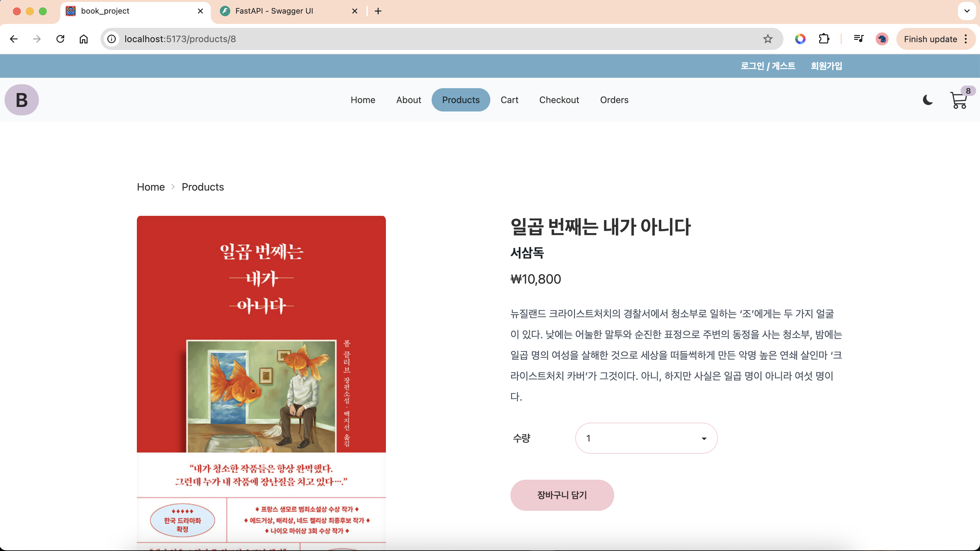The image size is (980, 551).
Task: Open the About page
Action: (x=409, y=100)
